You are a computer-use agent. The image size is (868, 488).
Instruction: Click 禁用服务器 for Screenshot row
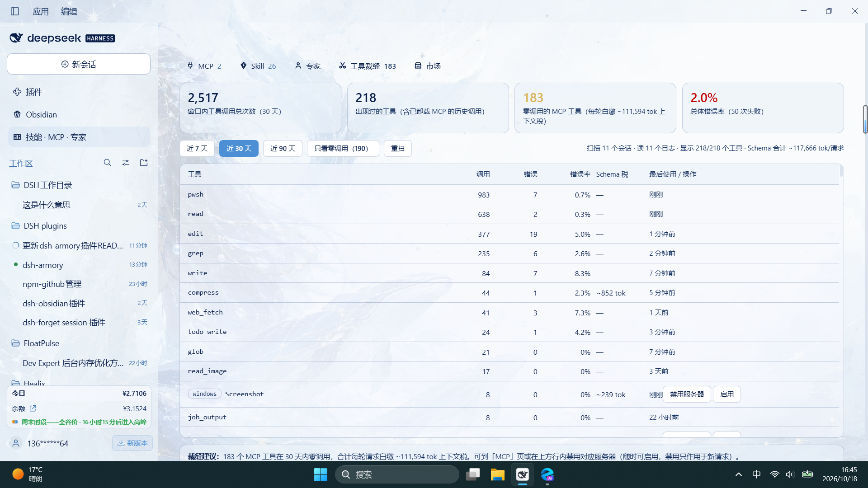tap(687, 394)
